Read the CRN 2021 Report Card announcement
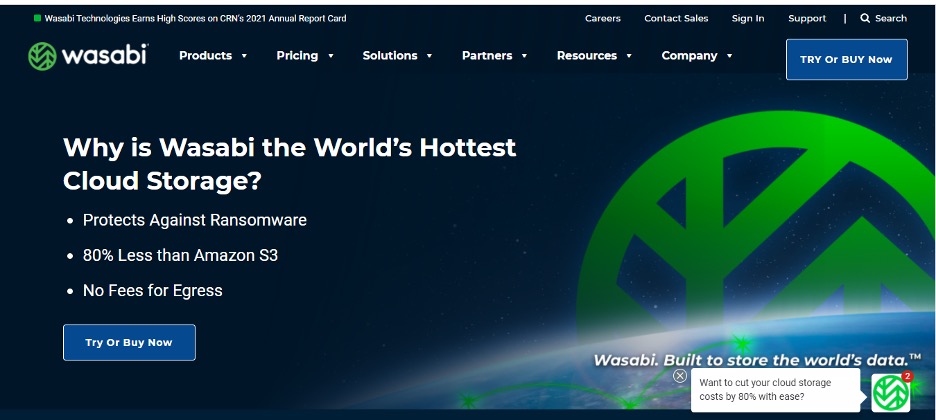936x420 pixels. point(195,18)
